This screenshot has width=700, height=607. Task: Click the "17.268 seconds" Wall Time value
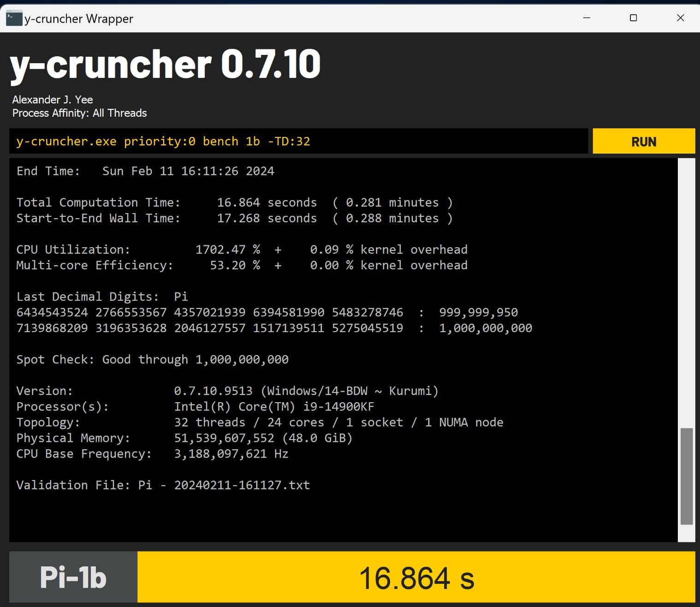[x=267, y=218]
